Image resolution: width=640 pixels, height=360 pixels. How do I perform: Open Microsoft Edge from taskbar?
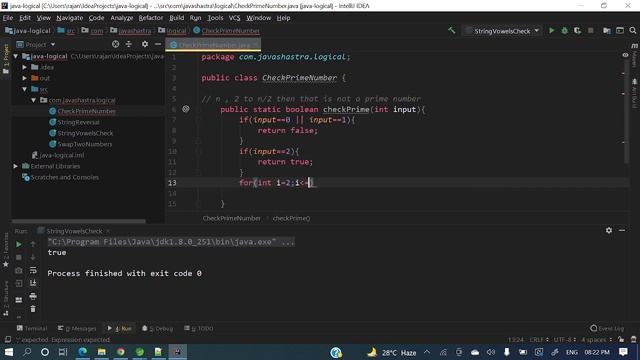tap(82, 352)
